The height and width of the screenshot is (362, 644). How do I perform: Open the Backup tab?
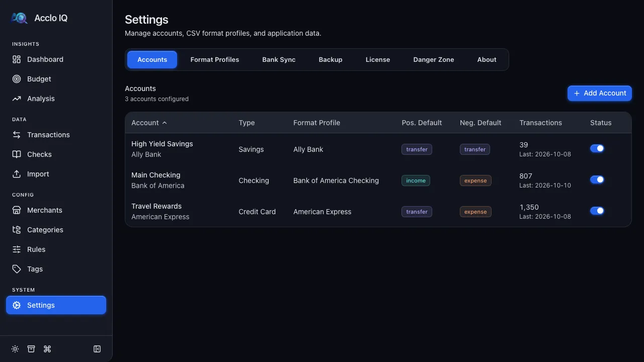331,59
